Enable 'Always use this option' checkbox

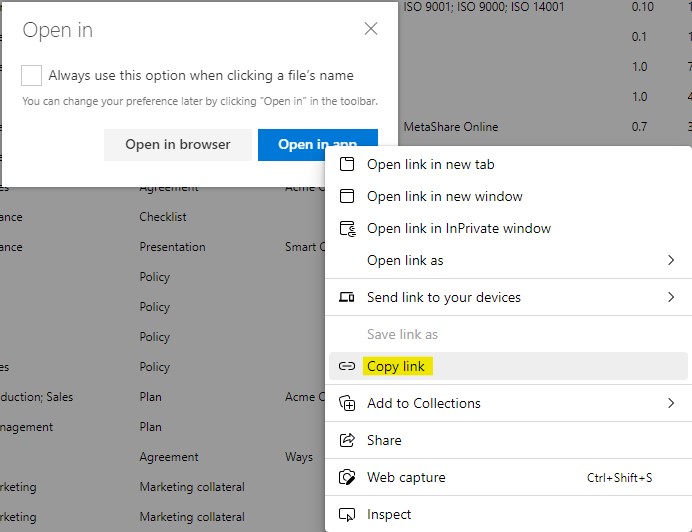click(32, 75)
